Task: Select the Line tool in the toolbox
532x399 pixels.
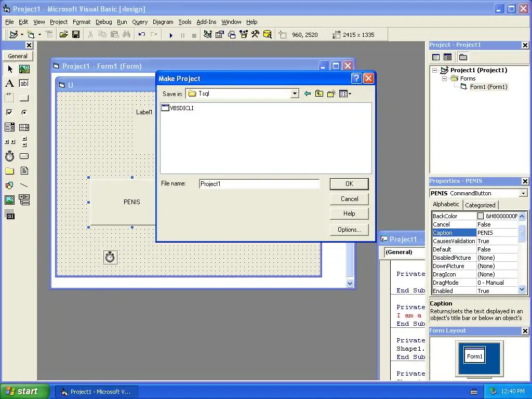Action: tap(24, 185)
